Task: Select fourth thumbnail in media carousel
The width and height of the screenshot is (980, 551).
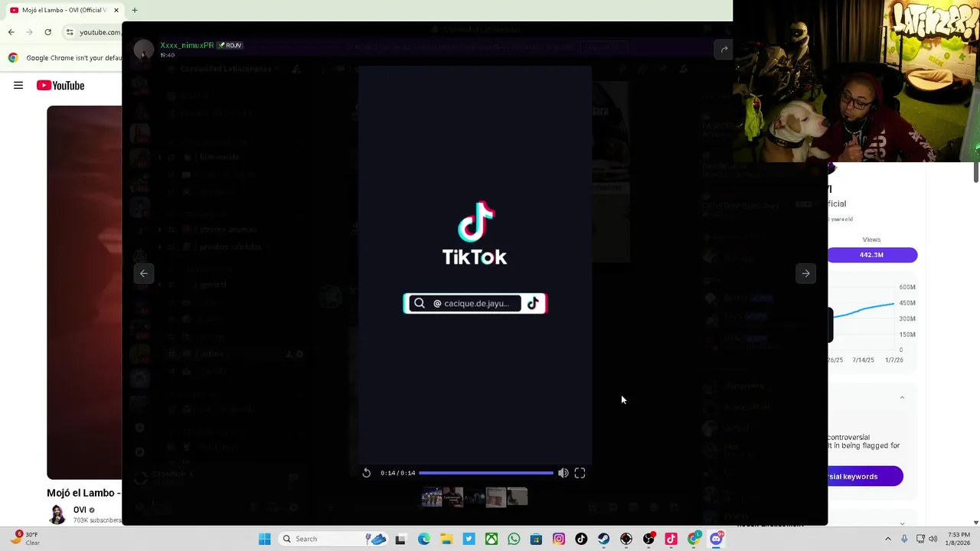Action: point(496,497)
